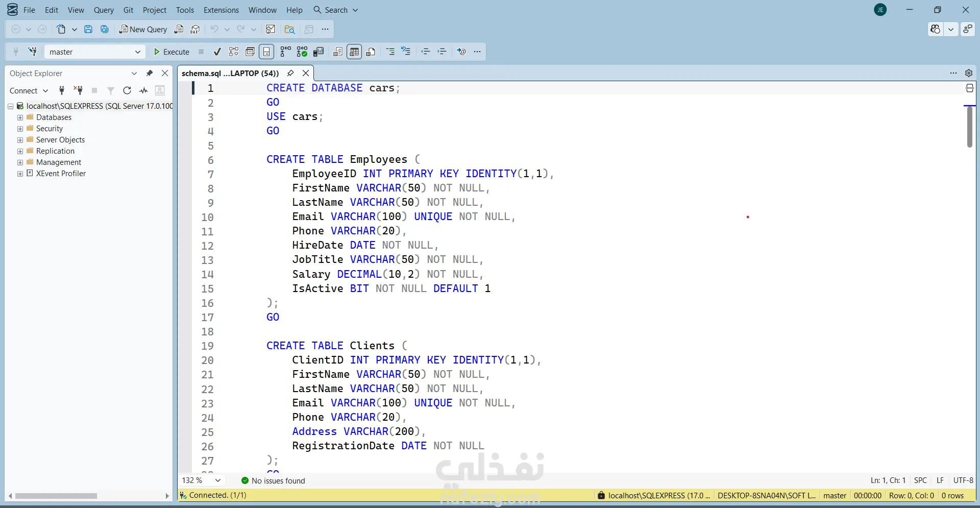Click the New Query button
The width and height of the screenshot is (980, 508).
click(143, 29)
